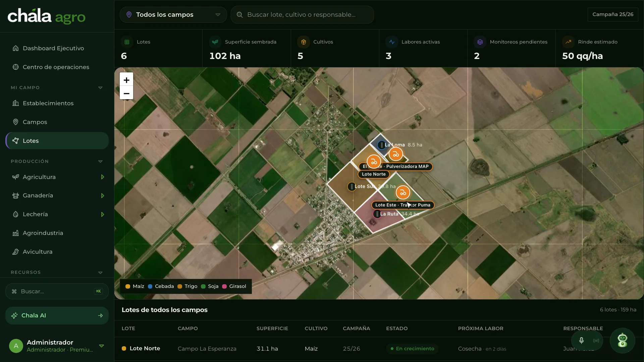Click the Lote Sur lot marker icon
The height and width of the screenshot is (362, 644).
pyautogui.click(x=351, y=187)
